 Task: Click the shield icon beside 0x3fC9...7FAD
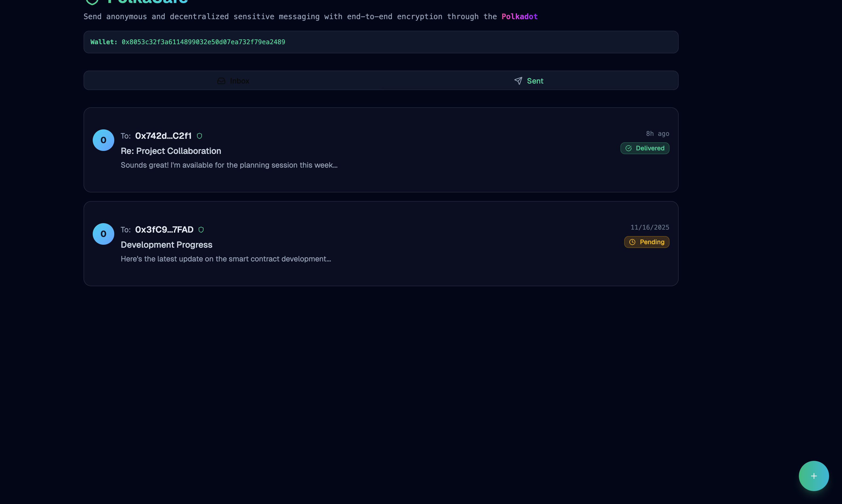point(201,230)
